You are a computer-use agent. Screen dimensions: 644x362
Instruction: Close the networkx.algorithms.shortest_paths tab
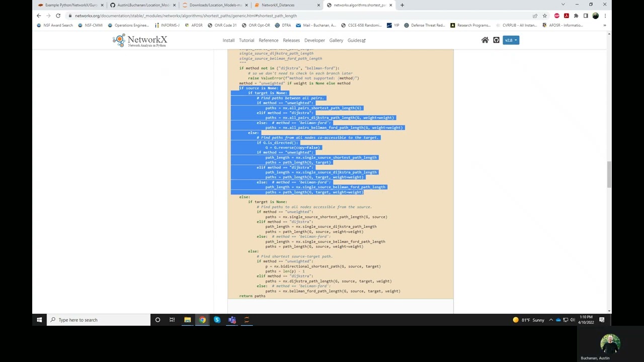click(390, 5)
